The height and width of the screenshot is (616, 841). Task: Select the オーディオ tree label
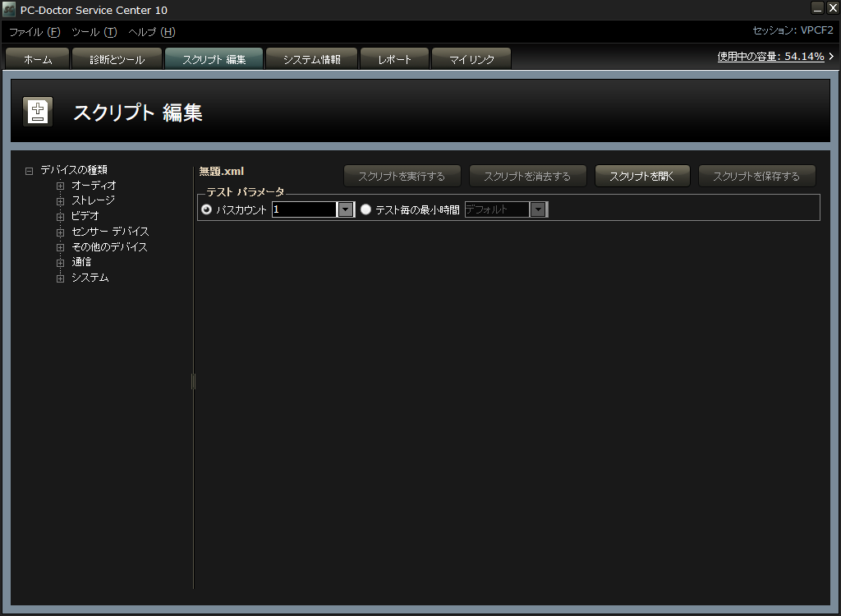pyautogui.click(x=94, y=185)
